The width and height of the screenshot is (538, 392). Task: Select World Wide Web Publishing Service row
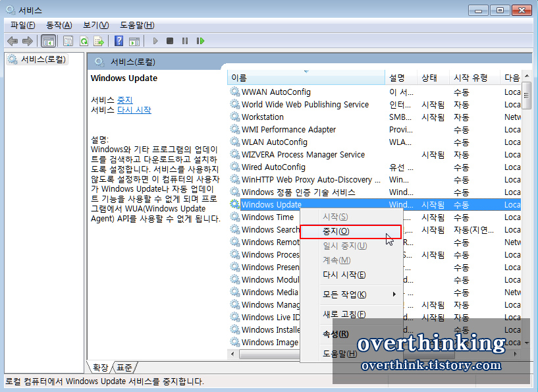click(375, 104)
